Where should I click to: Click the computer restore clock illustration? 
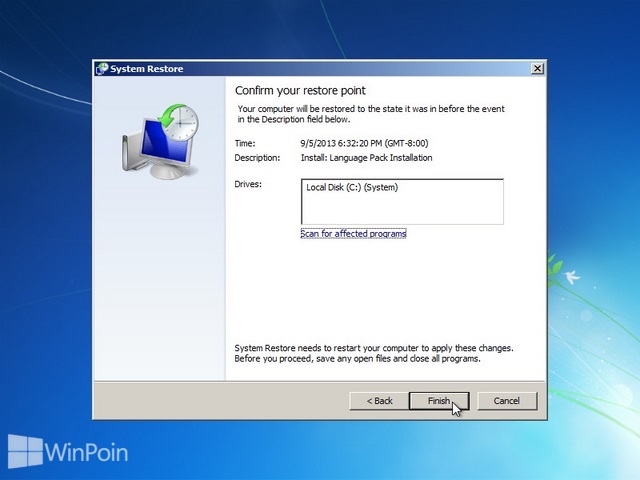pyautogui.click(x=160, y=141)
